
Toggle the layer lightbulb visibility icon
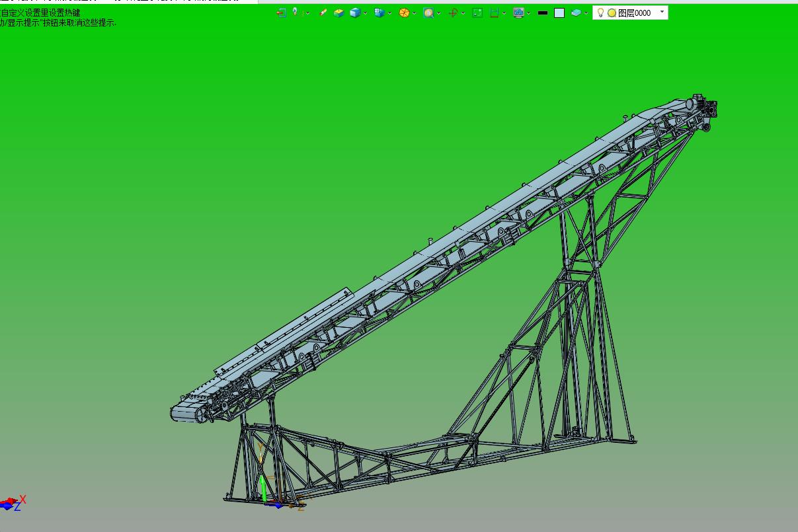pyautogui.click(x=600, y=13)
